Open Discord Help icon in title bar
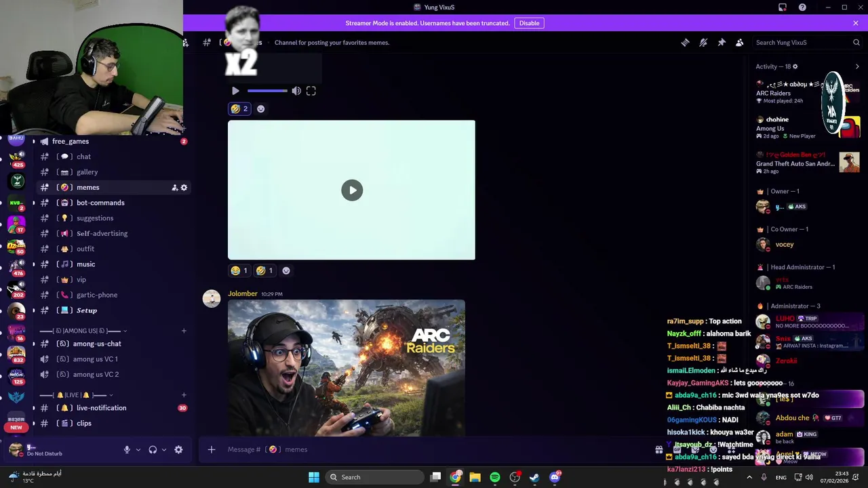The height and width of the screenshot is (488, 868). pyautogui.click(x=802, y=7)
